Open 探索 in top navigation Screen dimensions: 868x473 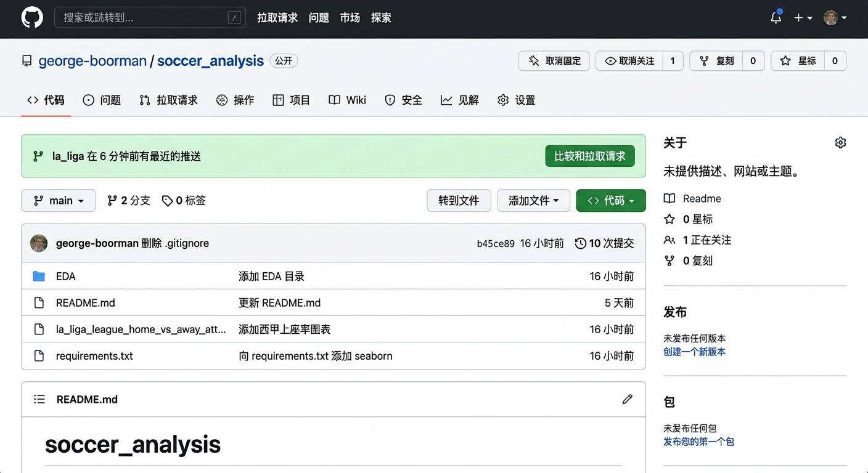[x=381, y=18]
